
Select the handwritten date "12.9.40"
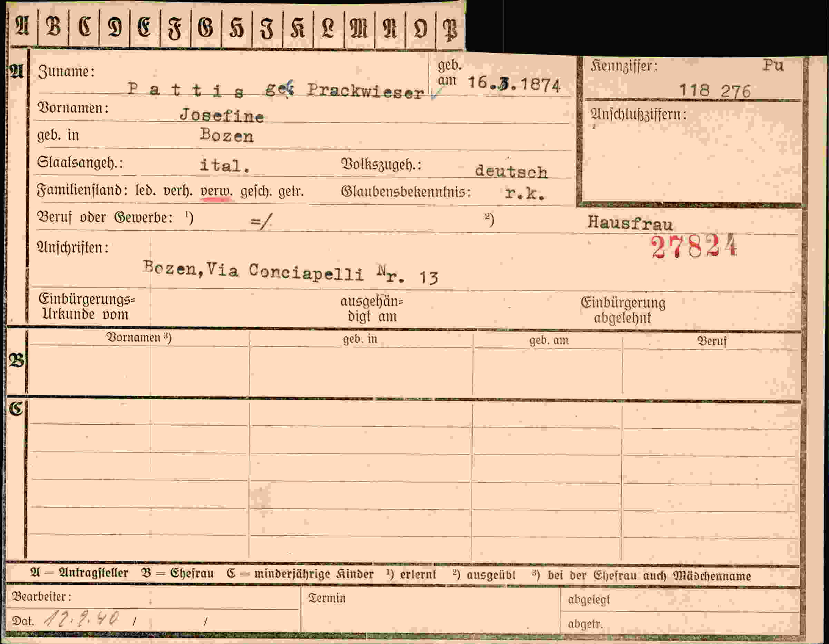[81, 618]
